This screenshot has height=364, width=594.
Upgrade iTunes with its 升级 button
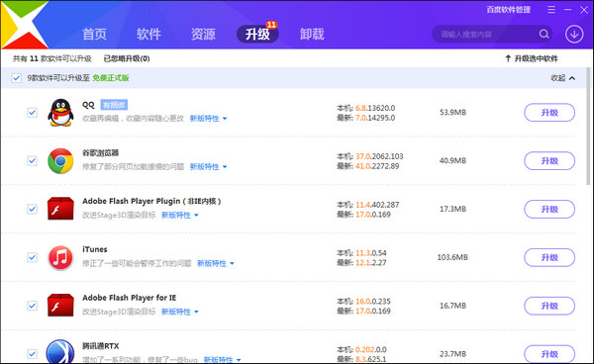click(549, 257)
